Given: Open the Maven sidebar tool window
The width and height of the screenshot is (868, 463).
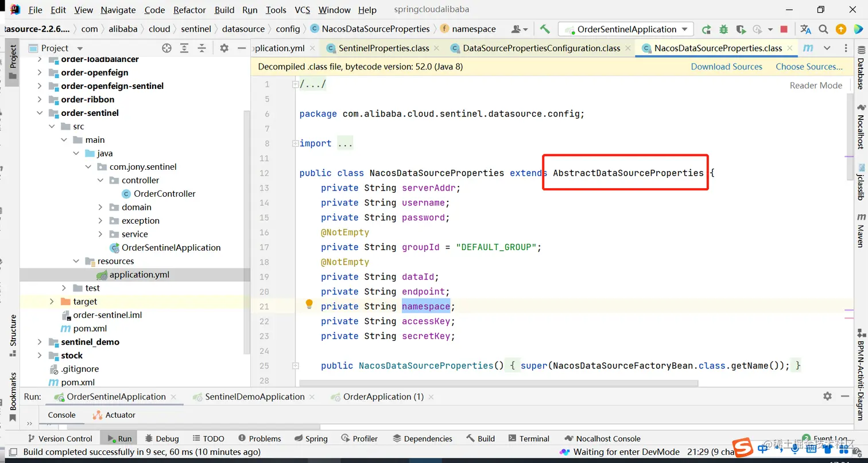Looking at the screenshot, I should (861, 231).
